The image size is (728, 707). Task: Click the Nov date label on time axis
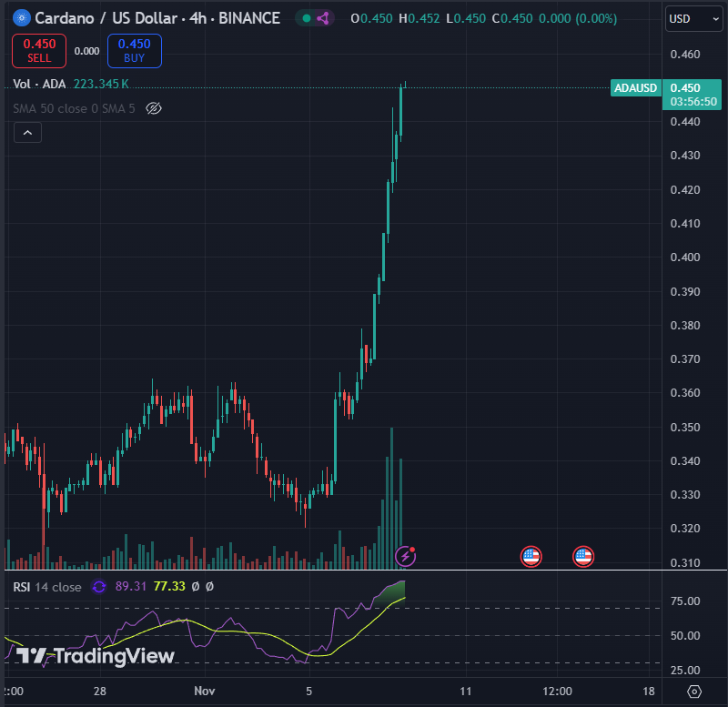click(204, 691)
